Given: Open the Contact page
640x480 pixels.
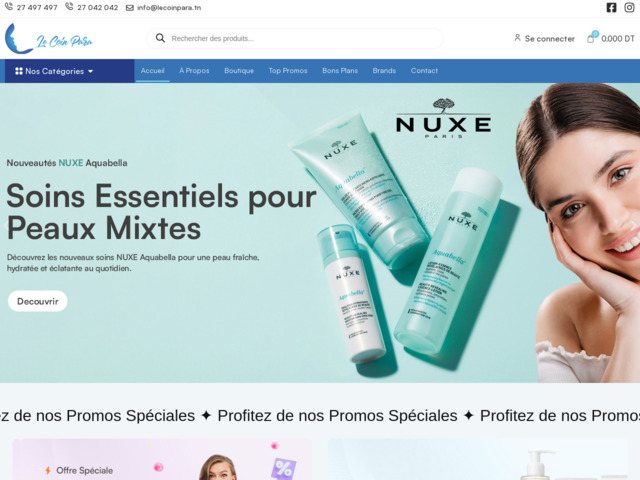Looking at the screenshot, I should 424,71.
